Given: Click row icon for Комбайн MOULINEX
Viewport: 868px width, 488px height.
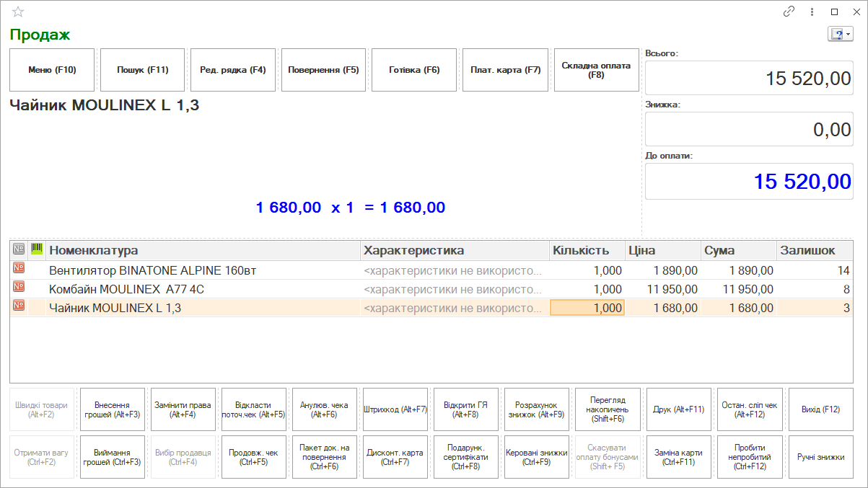Looking at the screenshot, I should [x=19, y=289].
